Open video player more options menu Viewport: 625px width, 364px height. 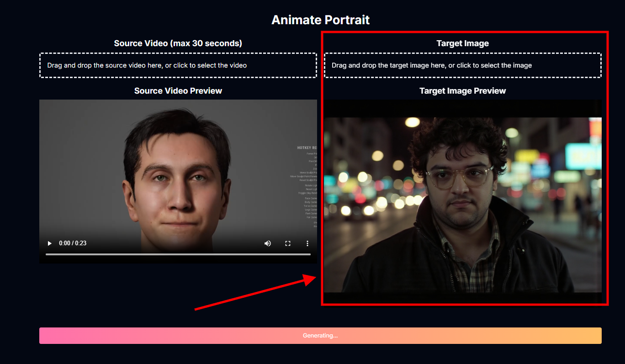click(307, 243)
